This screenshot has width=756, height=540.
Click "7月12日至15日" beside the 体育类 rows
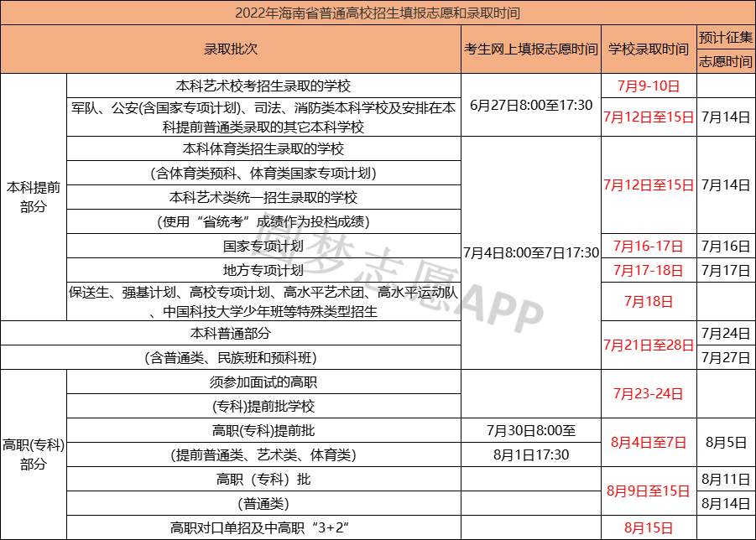pyautogui.click(x=649, y=185)
